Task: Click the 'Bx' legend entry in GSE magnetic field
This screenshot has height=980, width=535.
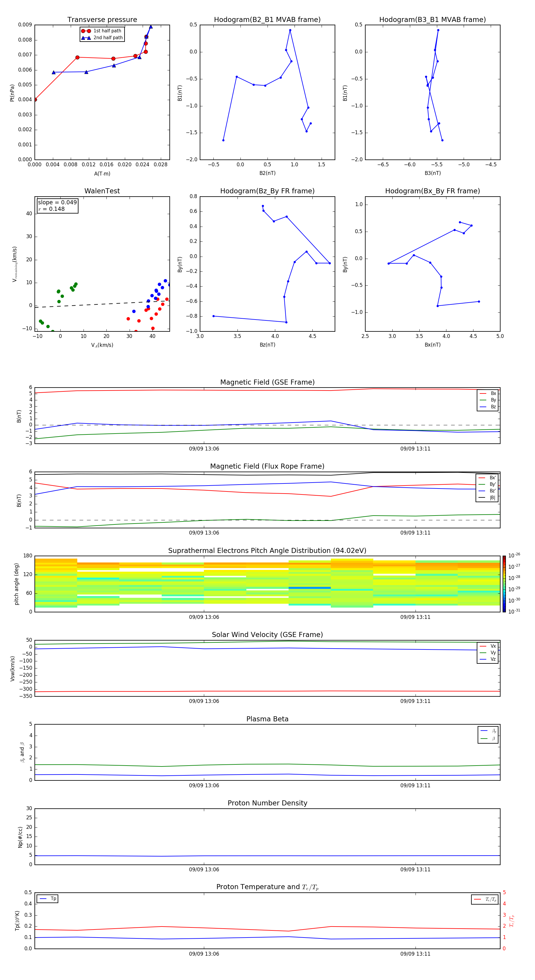Action: click(x=488, y=393)
